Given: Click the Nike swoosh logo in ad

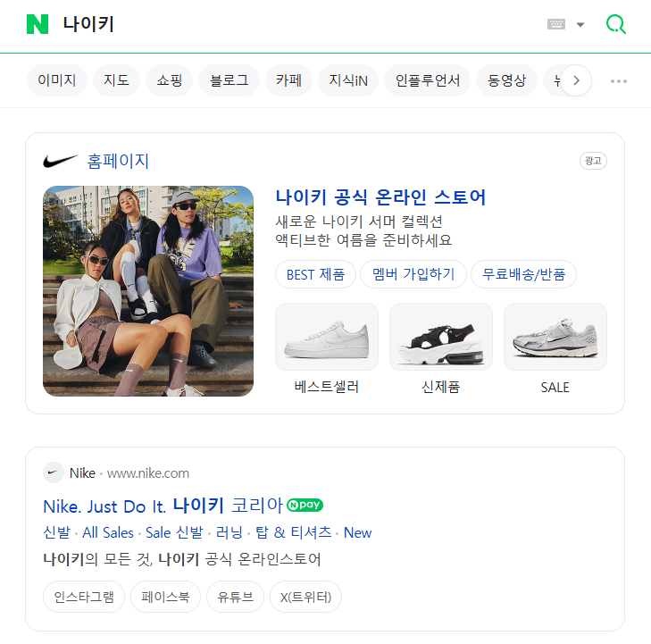Looking at the screenshot, I should click(x=60, y=161).
